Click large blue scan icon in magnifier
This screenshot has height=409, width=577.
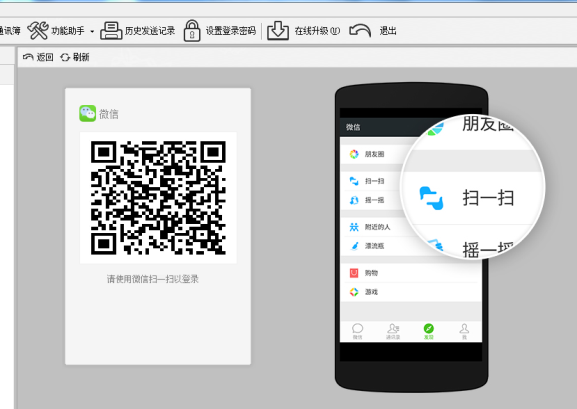(x=431, y=198)
